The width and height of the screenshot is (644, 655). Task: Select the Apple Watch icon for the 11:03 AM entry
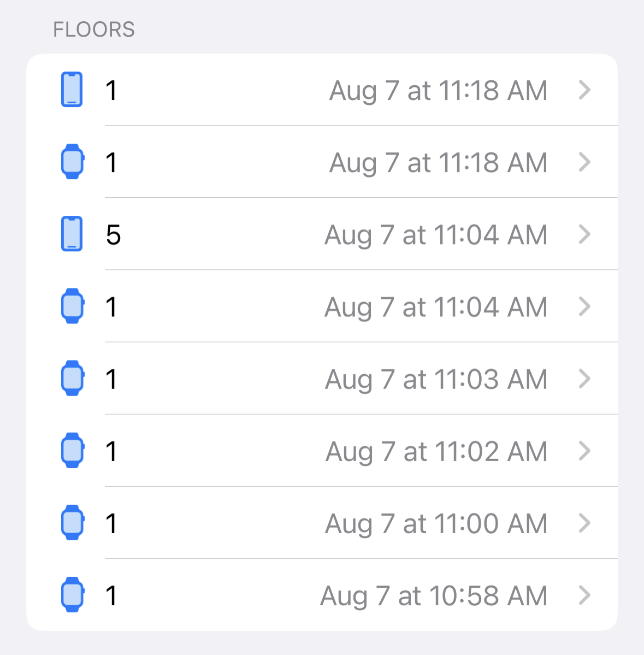coord(72,378)
